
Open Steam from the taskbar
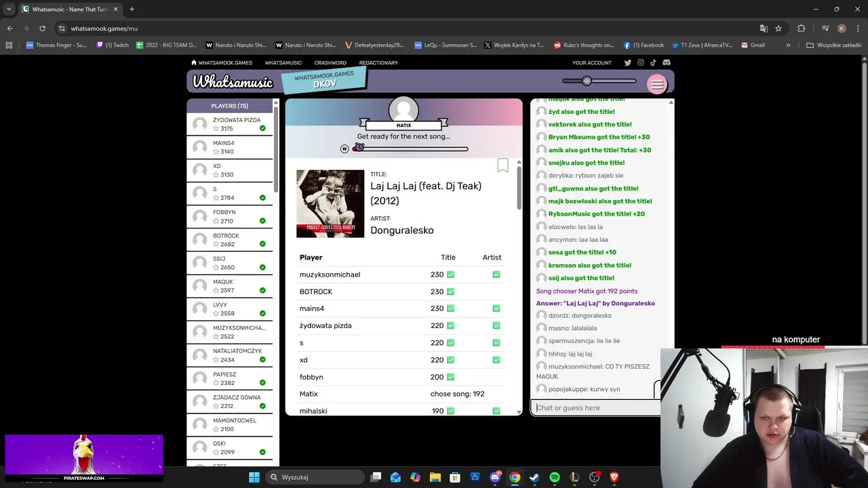point(534,477)
